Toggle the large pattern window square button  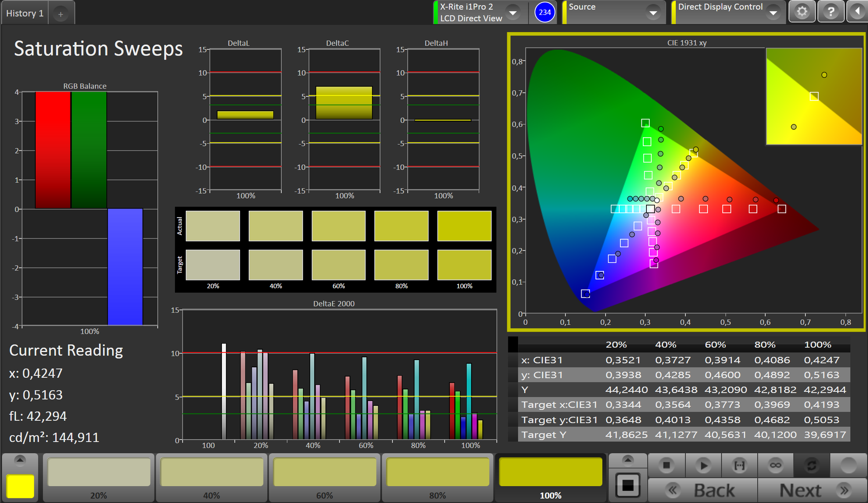click(x=627, y=485)
